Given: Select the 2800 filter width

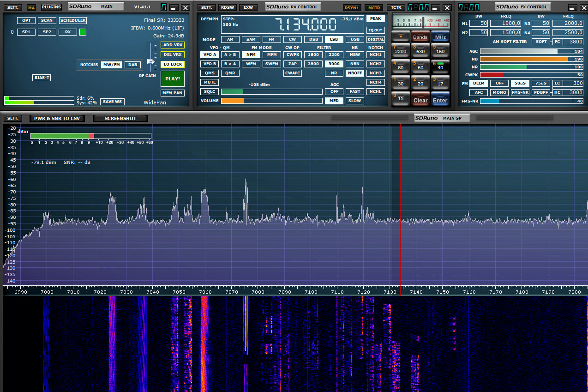Looking at the screenshot, I should (x=313, y=64).
